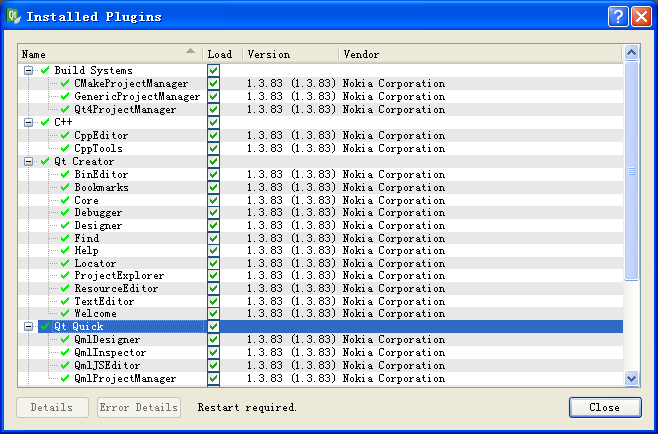Click the green status checkmark beside QmlJSEditor
This screenshot has width=658, height=434.
[x=65, y=365]
